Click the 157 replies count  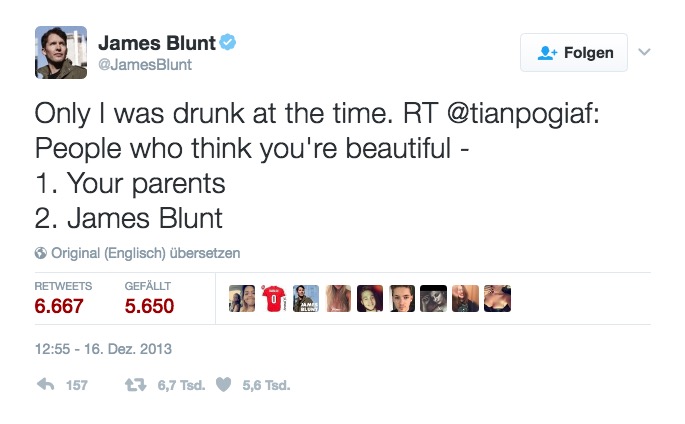(76, 385)
